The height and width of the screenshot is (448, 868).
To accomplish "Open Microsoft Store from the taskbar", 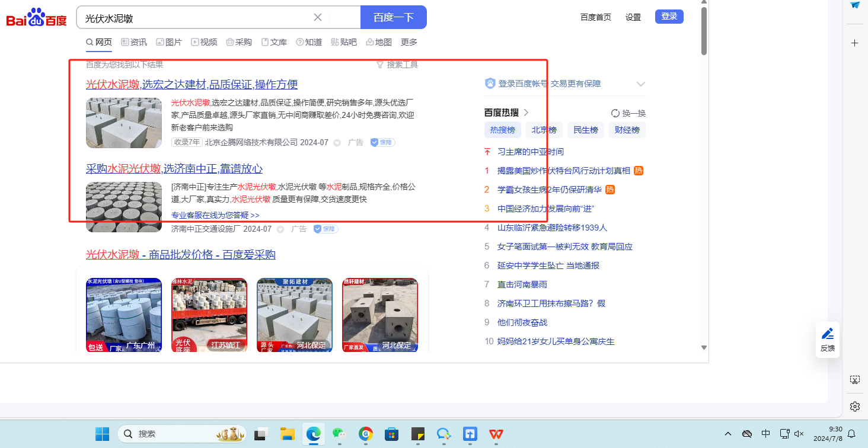I will pos(391,434).
